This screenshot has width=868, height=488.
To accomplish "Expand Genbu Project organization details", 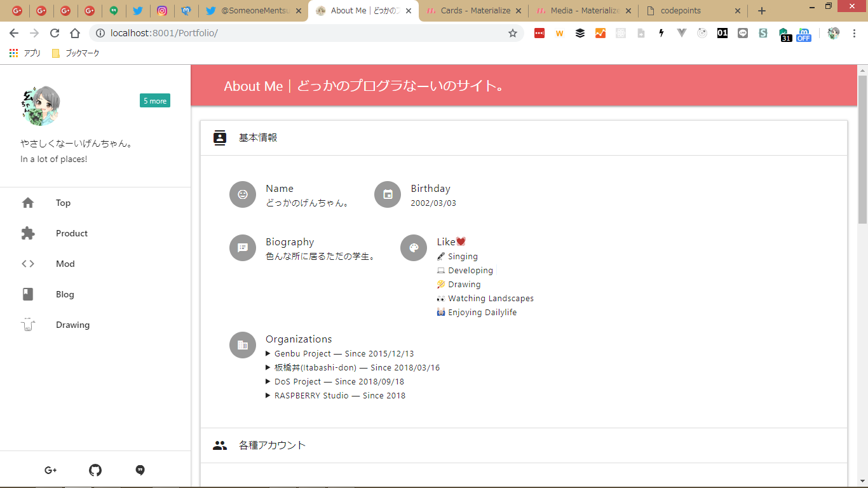I will pyautogui.click(x=269, y=354).
